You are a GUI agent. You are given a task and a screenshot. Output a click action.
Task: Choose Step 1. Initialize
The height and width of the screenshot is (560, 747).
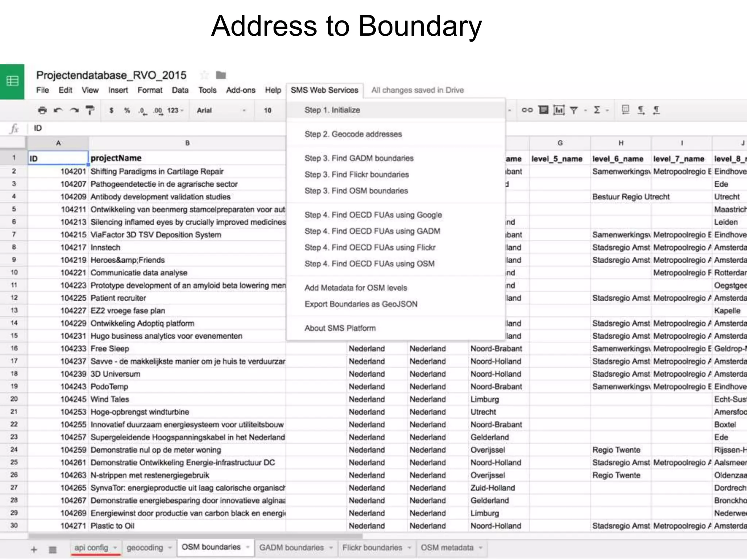[x=396, y=110]
